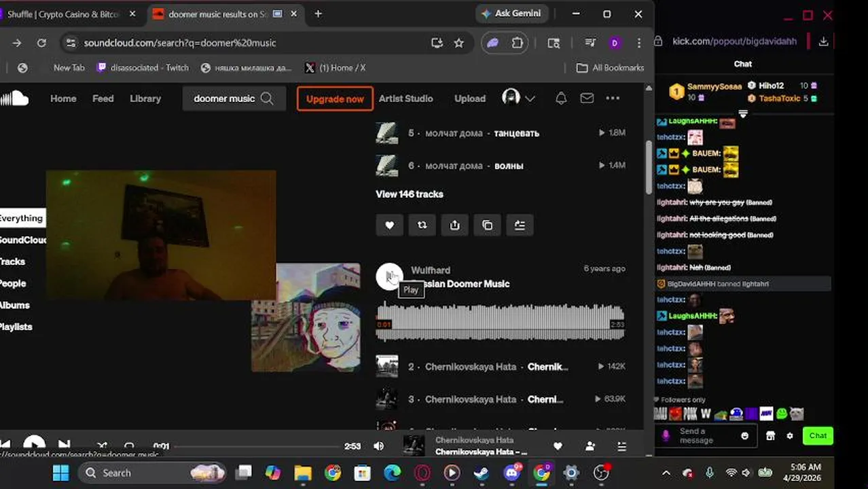Follow the now-playing artist
This screenshot has width=868, height=489.
click(590, 446)
